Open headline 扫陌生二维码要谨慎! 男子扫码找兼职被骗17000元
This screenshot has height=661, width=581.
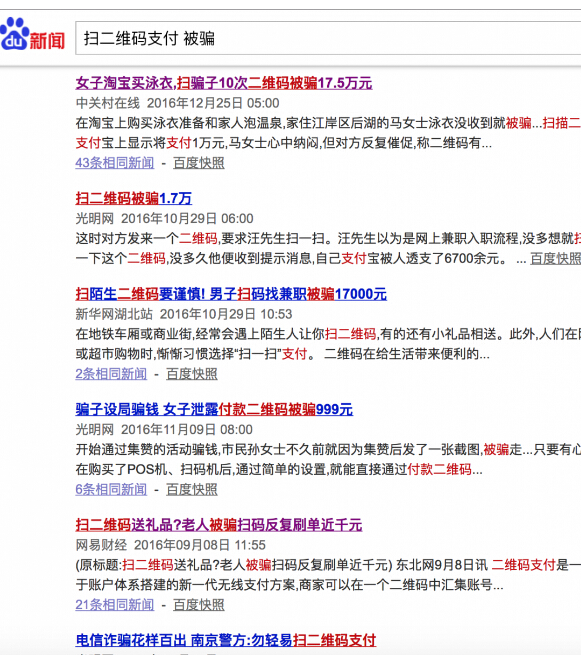tap(231, 294)
